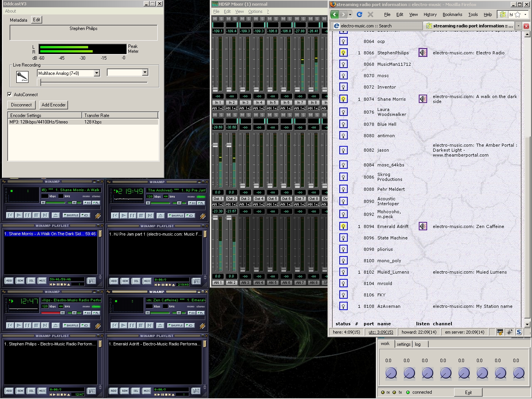The width and height of the screenshot is (532, 399).
Task: Click the bug icon in Firefox status bar
Action: tap(509, 332)
